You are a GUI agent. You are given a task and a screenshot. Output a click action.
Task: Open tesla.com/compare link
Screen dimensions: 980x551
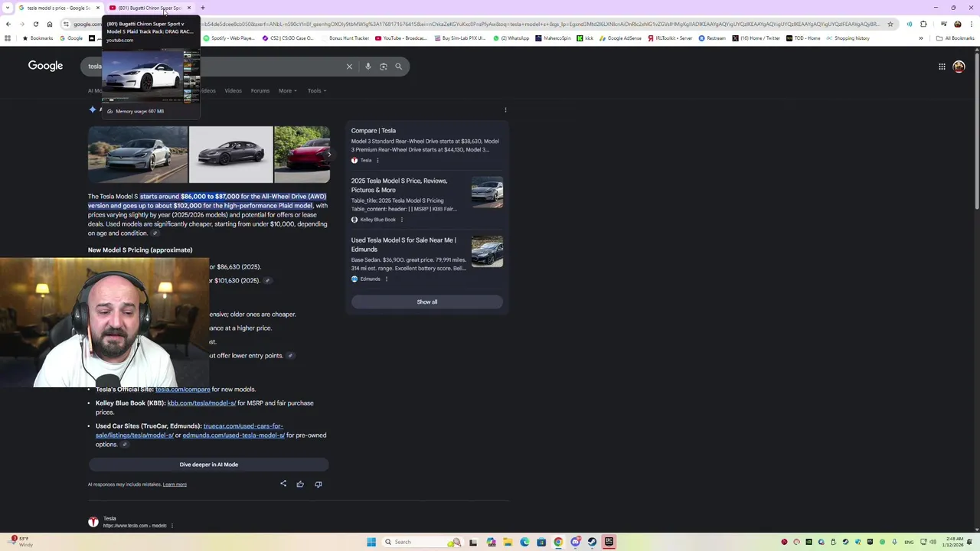[182, 390]
